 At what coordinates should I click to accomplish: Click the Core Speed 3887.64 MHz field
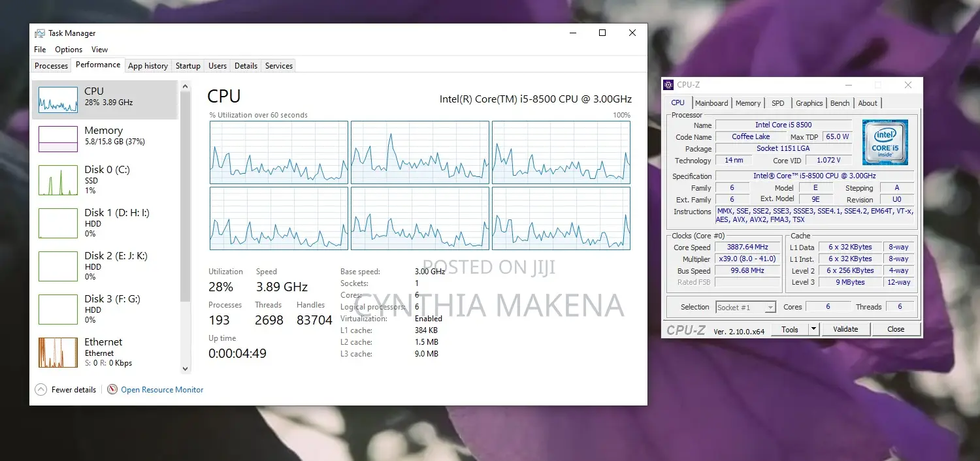[x=747, y=247]
